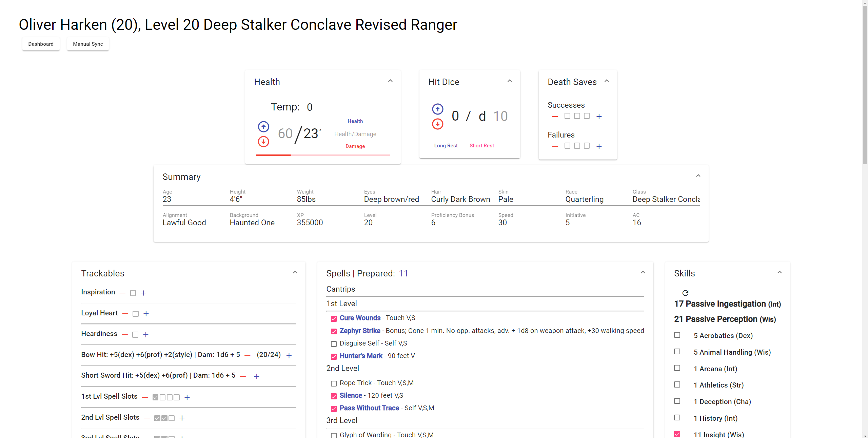Add a death save success with plus
This screenshot has width=868, height=438.
[599, 117]
